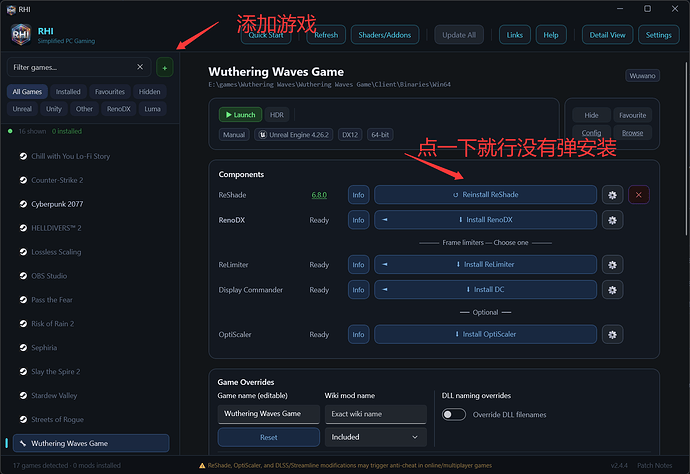
Task: Filter by Other engine games
Action: tap(84, 109)
